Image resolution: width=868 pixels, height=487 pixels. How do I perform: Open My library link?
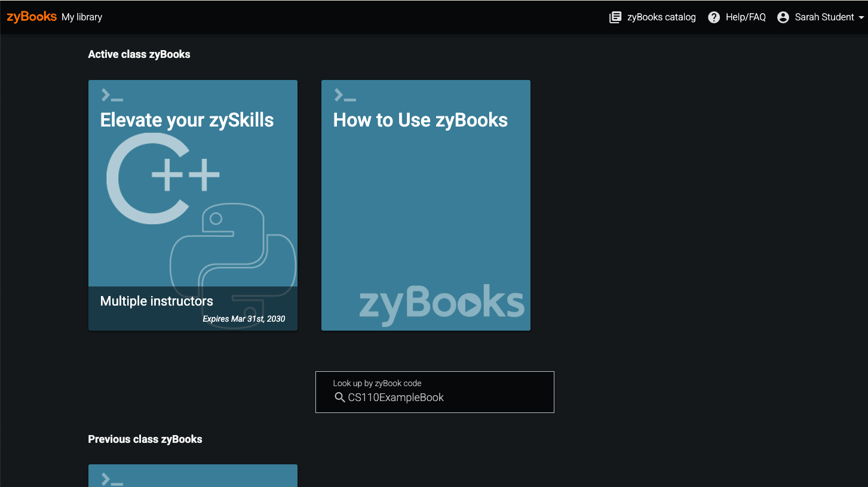click(82, 17)
